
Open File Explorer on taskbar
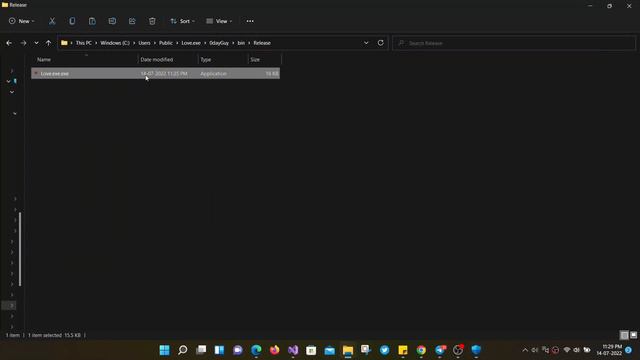[348, 350]
